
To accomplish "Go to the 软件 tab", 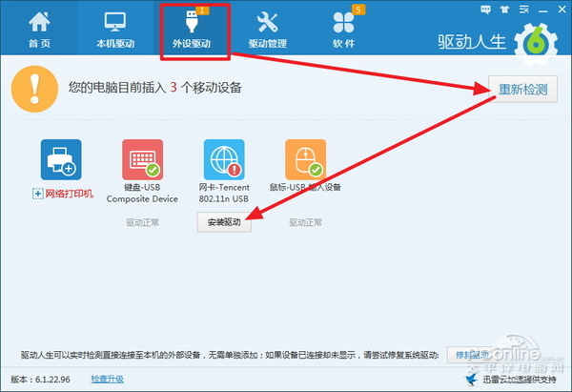I will pyautogui.click(x=343, y=30).
